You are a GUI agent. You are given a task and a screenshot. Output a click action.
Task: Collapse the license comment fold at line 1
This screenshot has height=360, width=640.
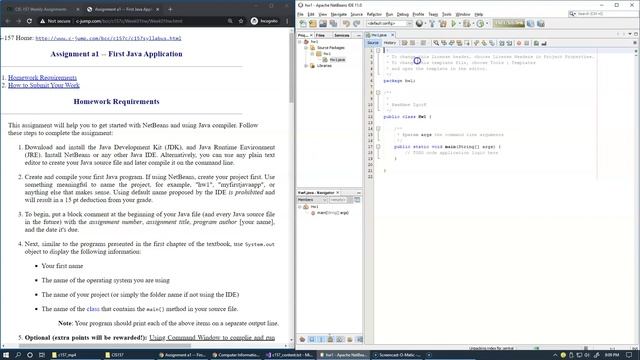tap(378, 51)
